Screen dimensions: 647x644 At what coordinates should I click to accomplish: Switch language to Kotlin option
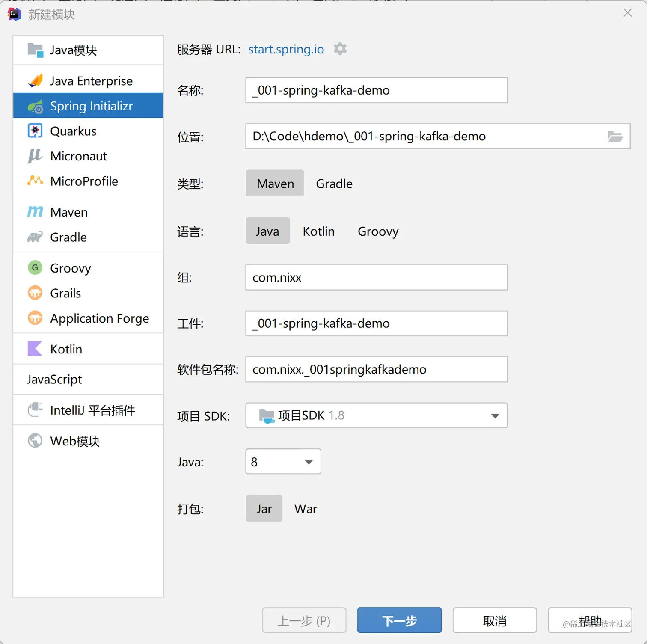[319, 231]
